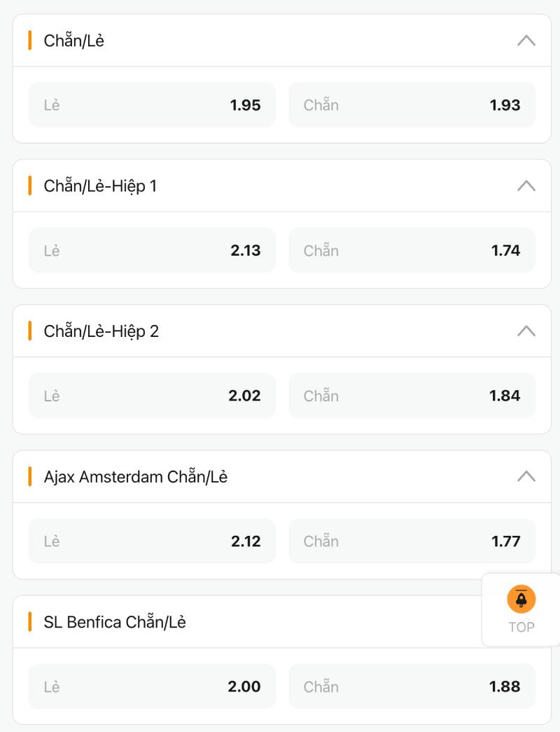The width and height of the screenshot is (560, 732).
Task: Choose Ajax Amsterdam Chẵn at 1.77
Action: click(x=412, y=541)
